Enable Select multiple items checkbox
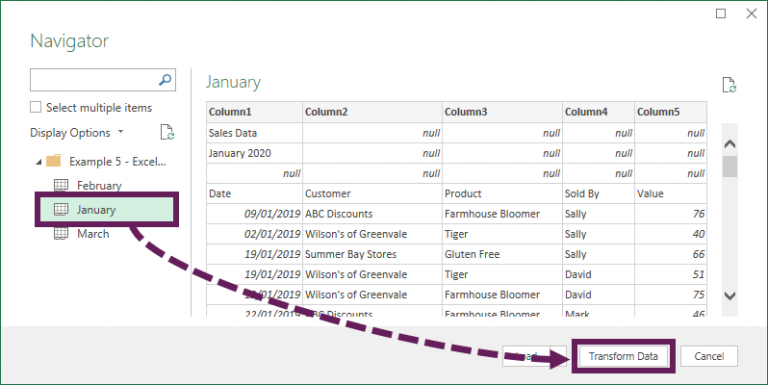 coord(36,107)
